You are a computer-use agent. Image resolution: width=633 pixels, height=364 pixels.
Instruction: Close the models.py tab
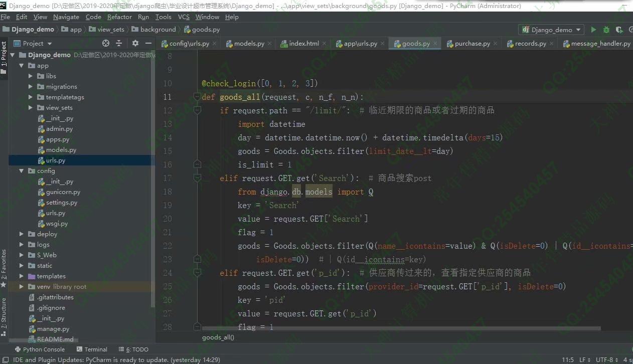click(269, 44)
